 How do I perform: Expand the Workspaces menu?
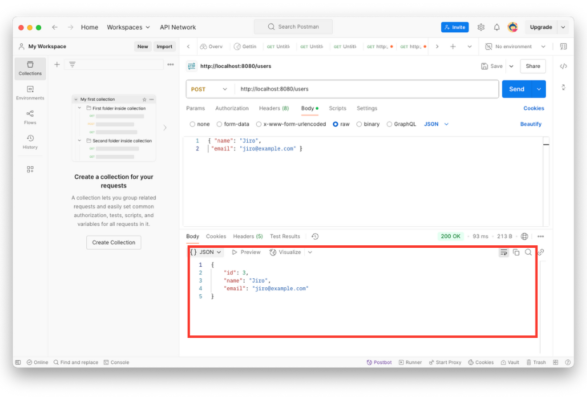click(x=128, y=27)
